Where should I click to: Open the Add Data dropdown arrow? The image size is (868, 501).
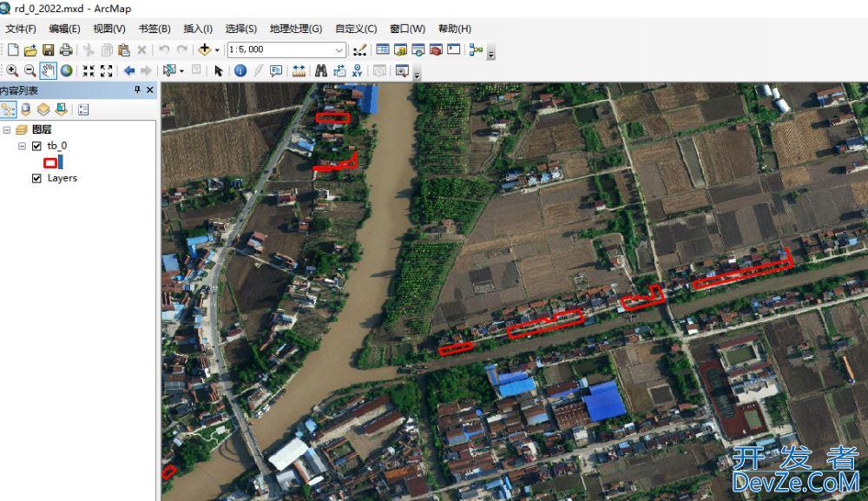pos(217,49)
